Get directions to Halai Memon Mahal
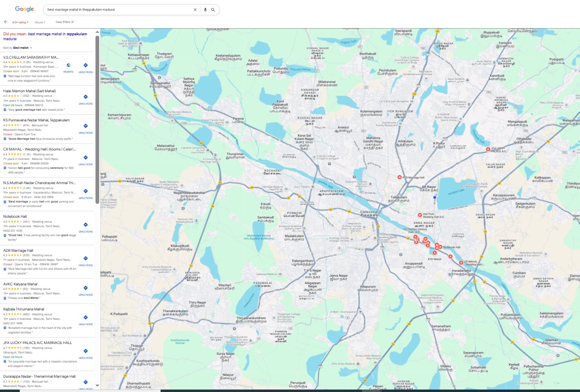 86,99
